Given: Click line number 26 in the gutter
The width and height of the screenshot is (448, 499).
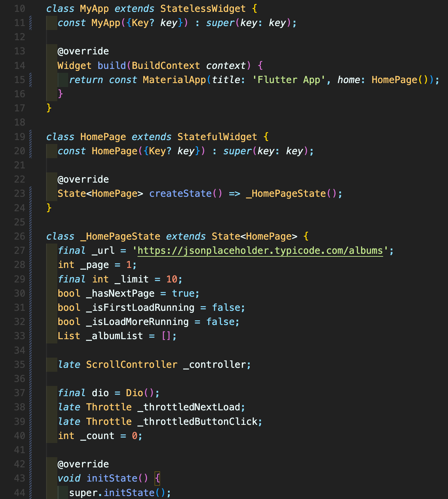Looking at the screenshot, I should pyautogui.click(x=20, y=236).
